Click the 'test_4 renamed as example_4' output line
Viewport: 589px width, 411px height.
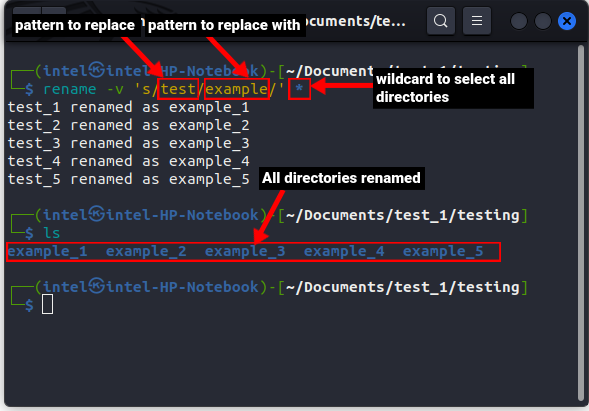(x=128, y=162)
